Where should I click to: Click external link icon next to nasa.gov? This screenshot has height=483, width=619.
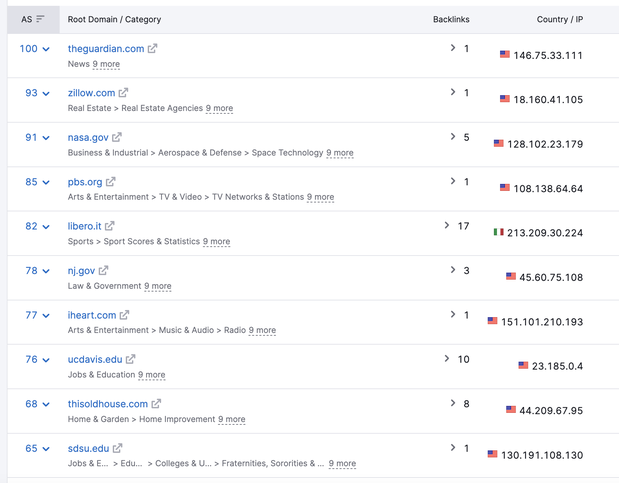(118, 137)
